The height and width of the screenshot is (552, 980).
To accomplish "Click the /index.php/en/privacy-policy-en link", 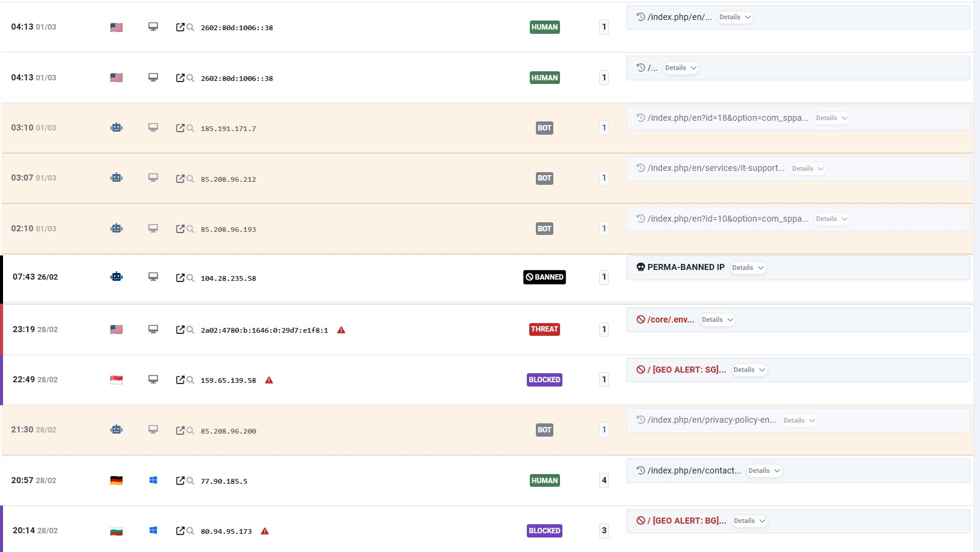I will [711, 420].
